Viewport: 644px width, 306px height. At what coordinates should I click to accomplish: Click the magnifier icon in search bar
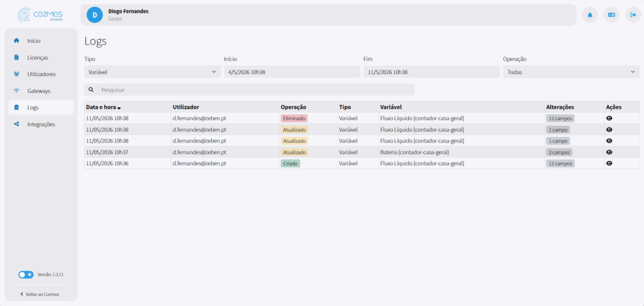point(91,89)
